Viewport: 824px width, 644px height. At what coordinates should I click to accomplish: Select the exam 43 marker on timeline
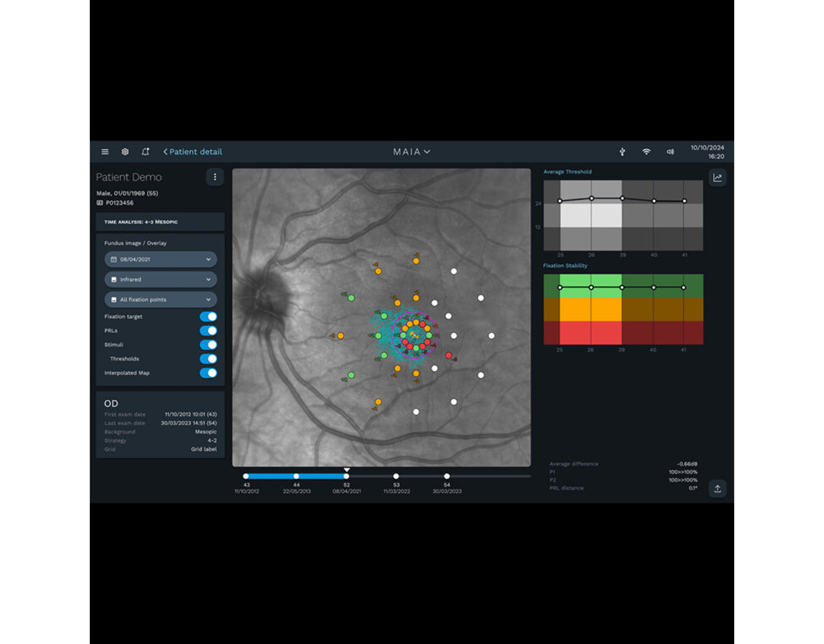pyautogui.click(x=246, y=476)
